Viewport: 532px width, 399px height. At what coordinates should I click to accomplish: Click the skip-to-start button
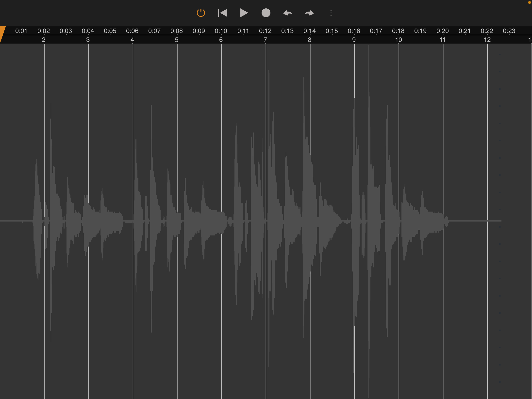pos(222,13)
